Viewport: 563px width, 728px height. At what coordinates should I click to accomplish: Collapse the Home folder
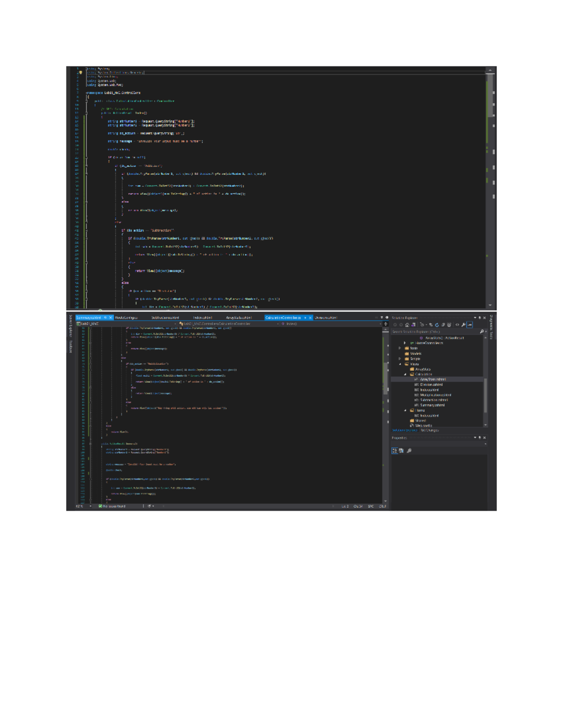[405, 410]
